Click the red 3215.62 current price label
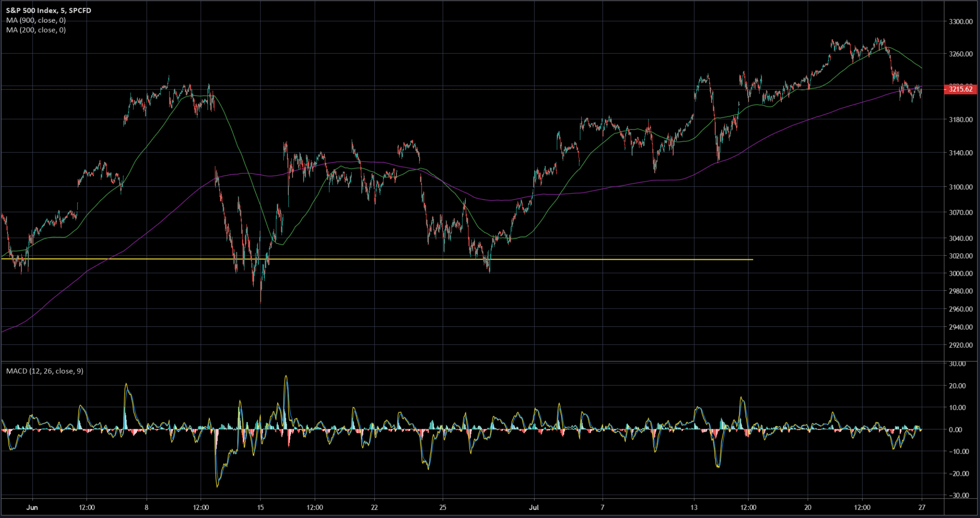980x518 pixels. point(960,89)
